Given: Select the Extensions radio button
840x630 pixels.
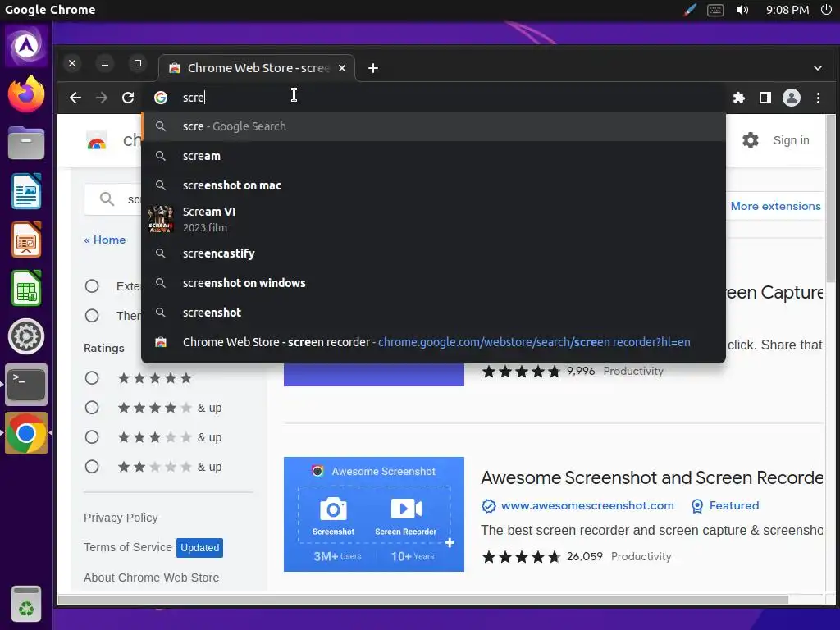Looking at the screenshot, I should pyautogui.click(x=92, y=286).
